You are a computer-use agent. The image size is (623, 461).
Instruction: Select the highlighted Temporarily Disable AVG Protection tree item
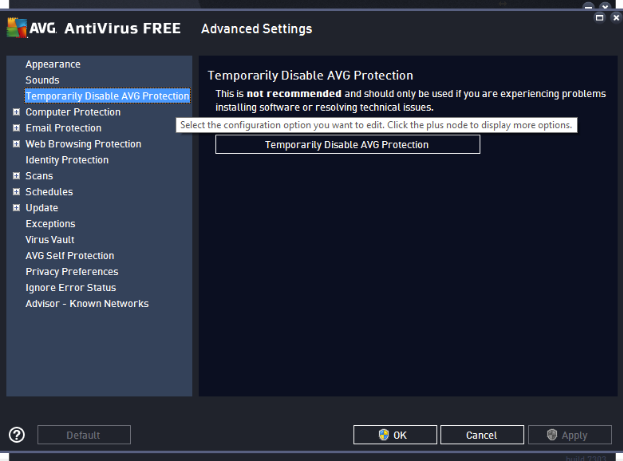pos(107,96)
